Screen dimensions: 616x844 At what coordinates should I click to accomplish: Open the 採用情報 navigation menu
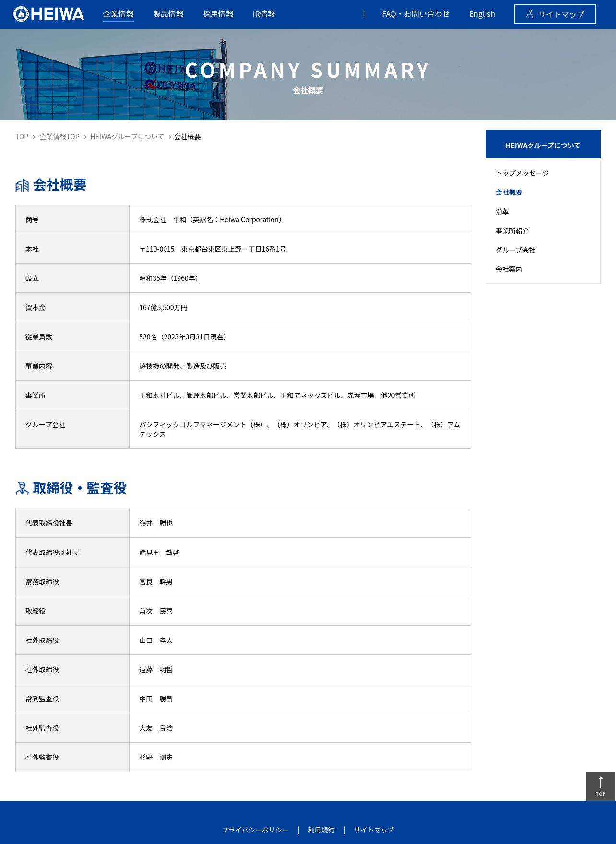[x=218, y=14]
